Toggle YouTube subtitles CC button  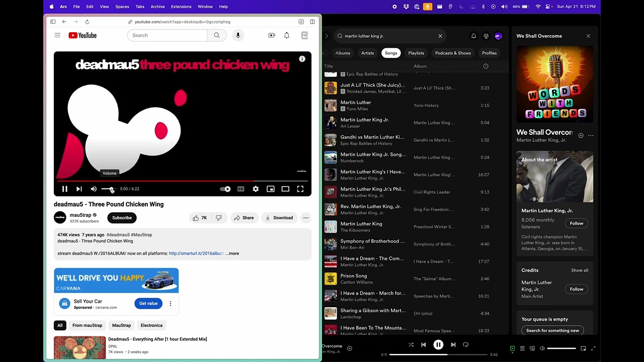(x=241, y=189)
